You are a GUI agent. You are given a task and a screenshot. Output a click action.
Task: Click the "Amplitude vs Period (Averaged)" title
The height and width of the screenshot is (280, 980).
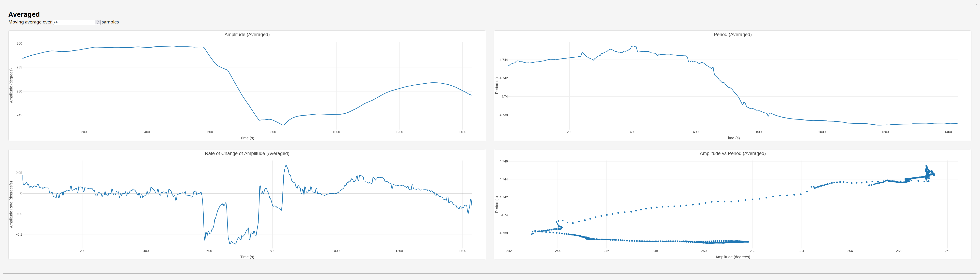pos(732,153)
